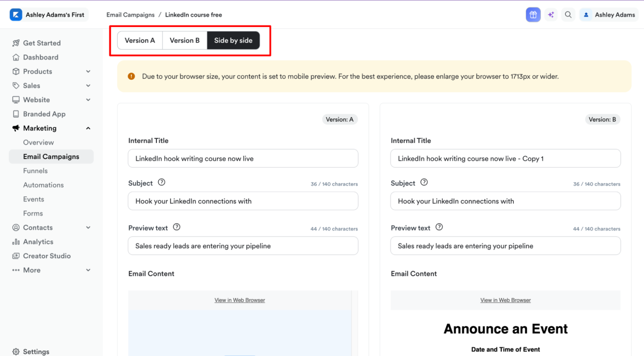Expand the Website menu chevron

pyautogui.click(x=88, y=100)
